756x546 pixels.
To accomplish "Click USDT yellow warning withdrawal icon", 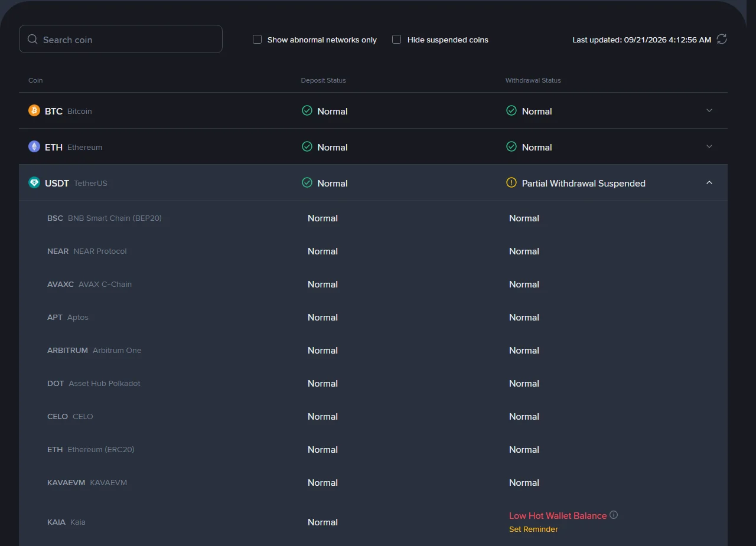I will [x=511, y=183].
